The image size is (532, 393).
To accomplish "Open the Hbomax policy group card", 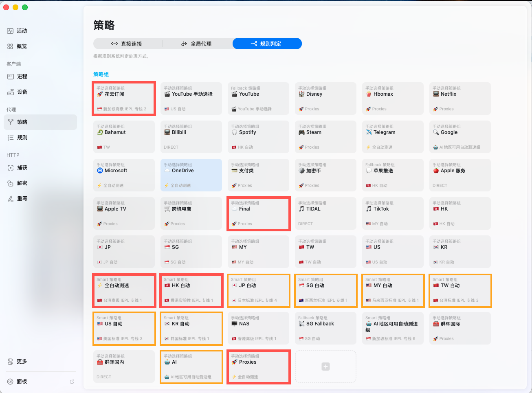I will [393, 99].
